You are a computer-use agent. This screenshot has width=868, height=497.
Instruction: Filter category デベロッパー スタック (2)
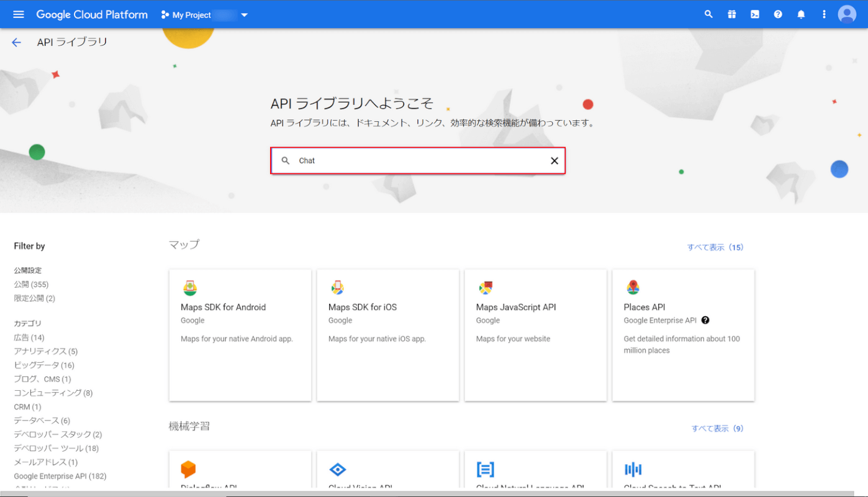[58, 434]
